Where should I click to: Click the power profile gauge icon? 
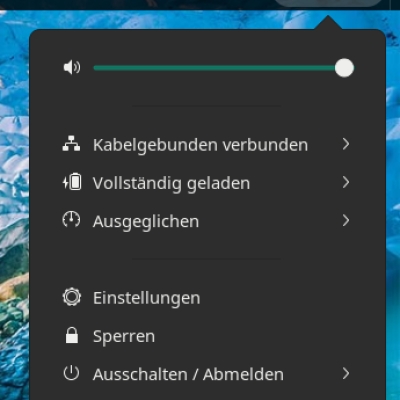pos(71,220)
